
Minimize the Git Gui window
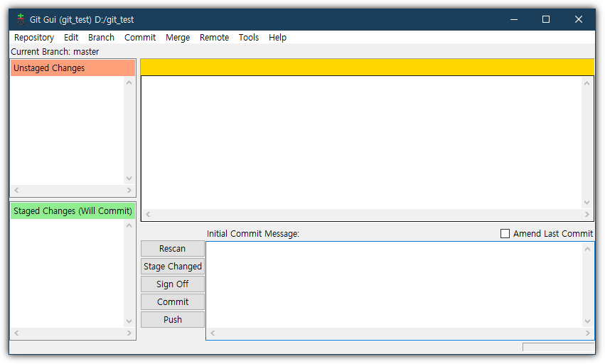513,19
